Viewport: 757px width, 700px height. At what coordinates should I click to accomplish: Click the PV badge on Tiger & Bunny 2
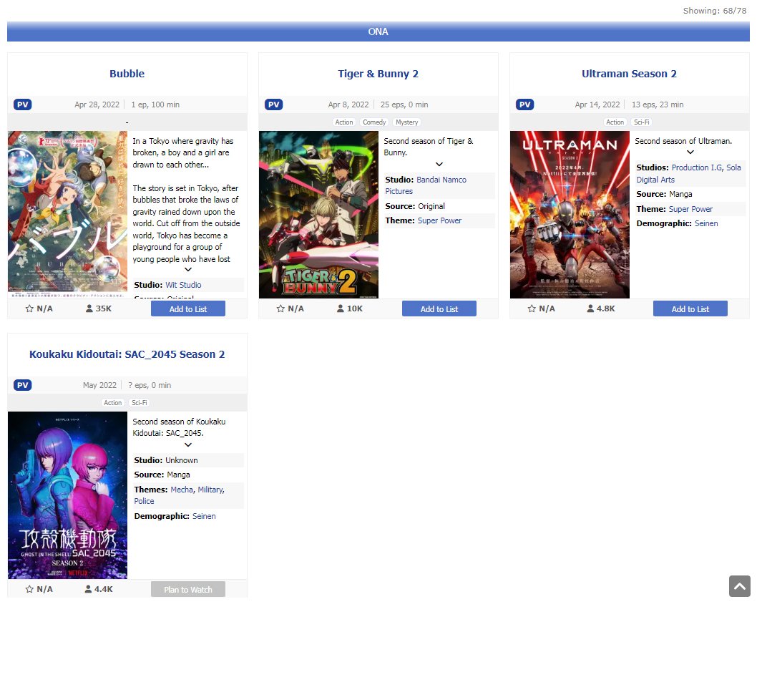[x=274, y=104]
